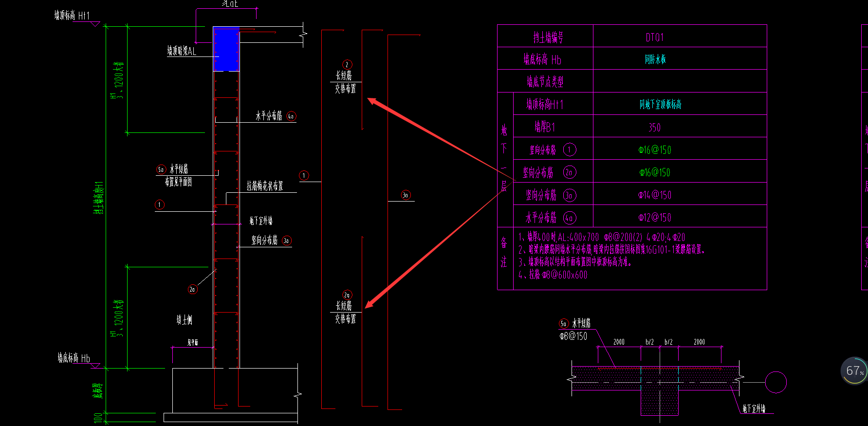Click the lower 'H1/3、1200大者' vertical dimension

117,318
